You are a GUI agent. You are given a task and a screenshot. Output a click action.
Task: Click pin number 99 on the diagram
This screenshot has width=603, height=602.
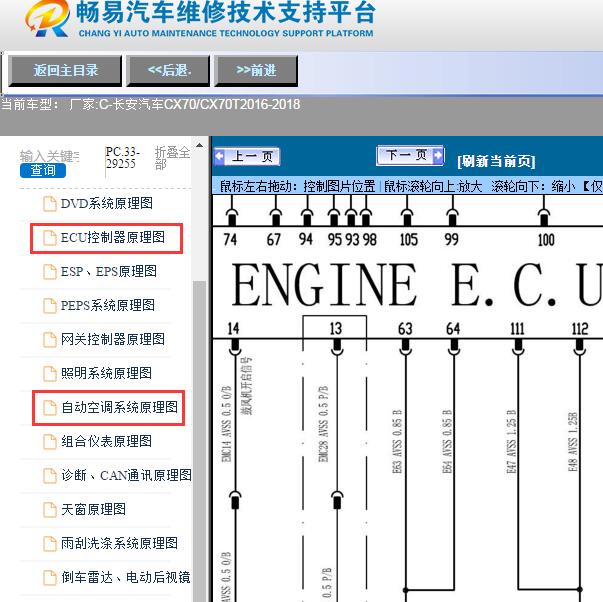click(x=451, y=239)
